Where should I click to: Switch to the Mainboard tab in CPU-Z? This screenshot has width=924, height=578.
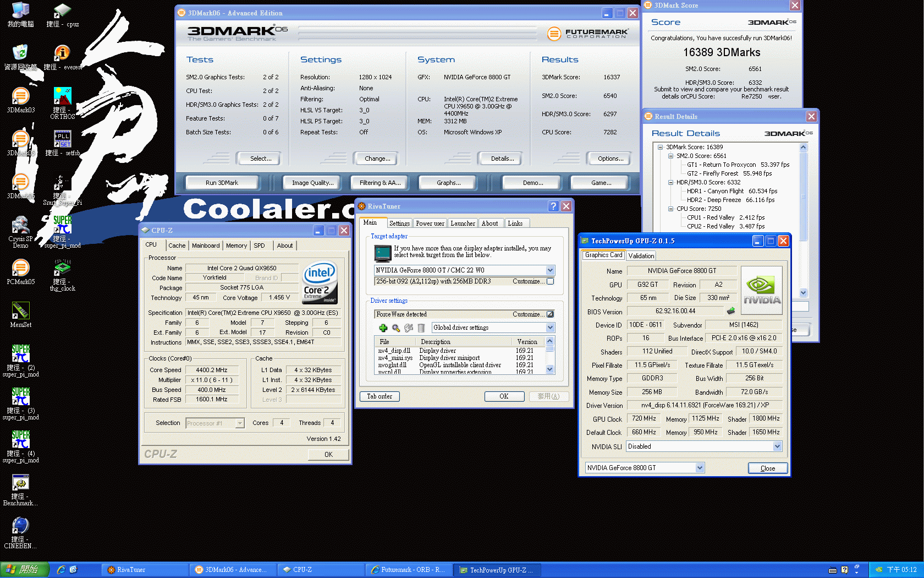click(206, 246)
